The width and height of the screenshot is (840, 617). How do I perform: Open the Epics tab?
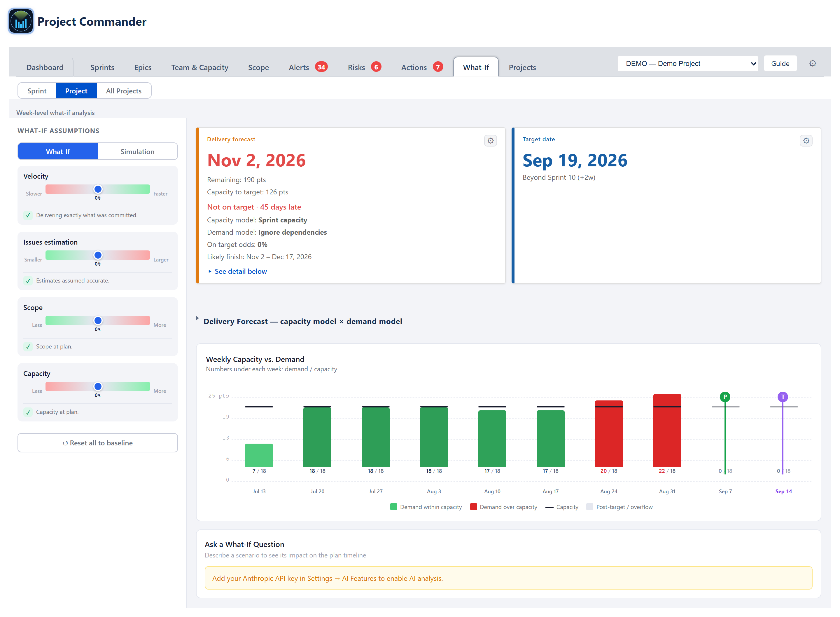click(143, 67)
